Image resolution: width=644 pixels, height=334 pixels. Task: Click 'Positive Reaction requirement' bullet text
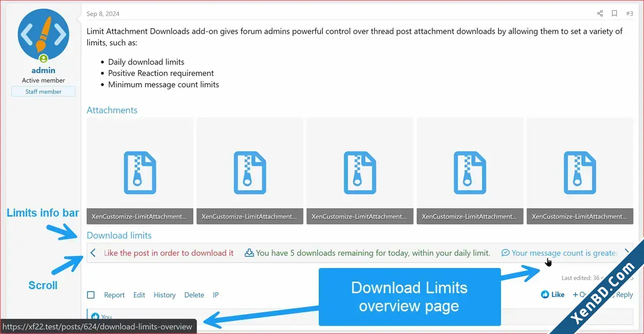point(161,73)
